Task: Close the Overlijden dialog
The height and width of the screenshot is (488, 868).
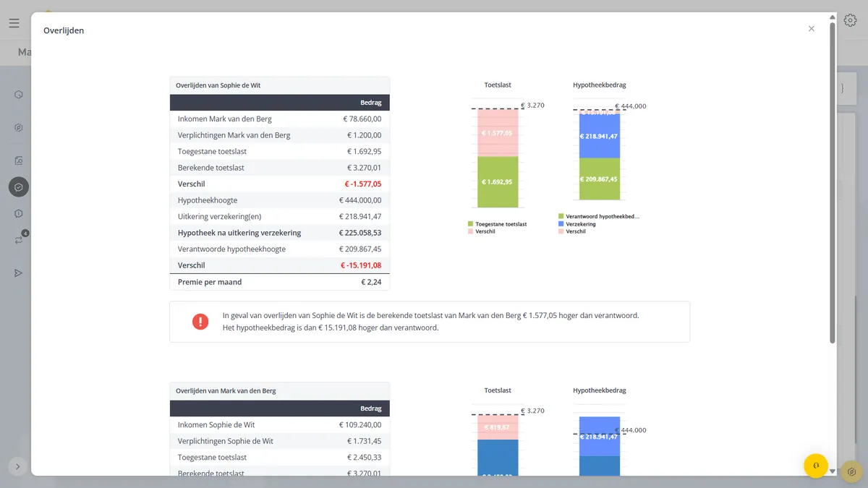Action: tap(812, 29)
